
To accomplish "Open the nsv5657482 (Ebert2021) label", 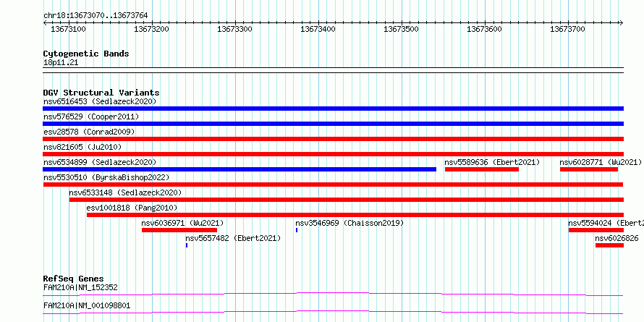I will pos(233,238).
